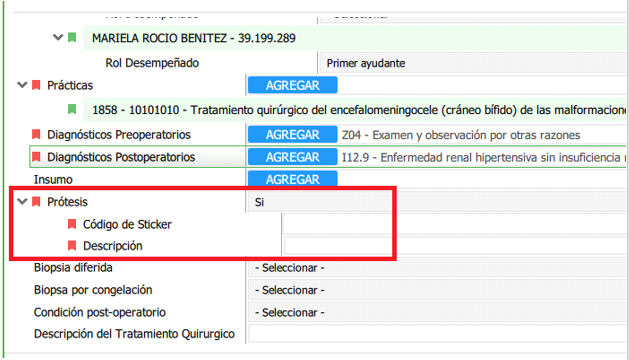The height and width of the screenshot is (360, 629).
Task: Click green flag beside practice 1858
Action: pyautogui.click(x=72, y=109)
